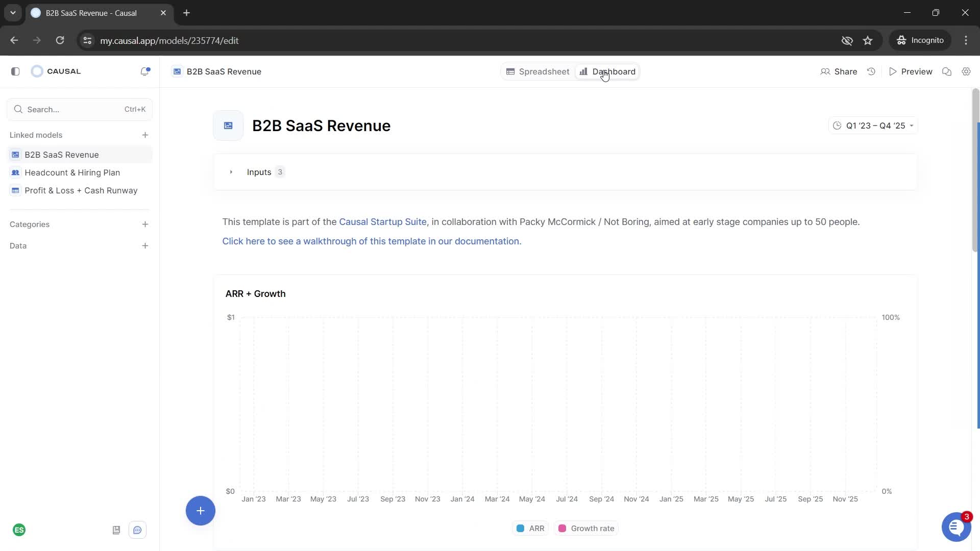
Task: Open comments icon in top bar
Action: (947, 71)
